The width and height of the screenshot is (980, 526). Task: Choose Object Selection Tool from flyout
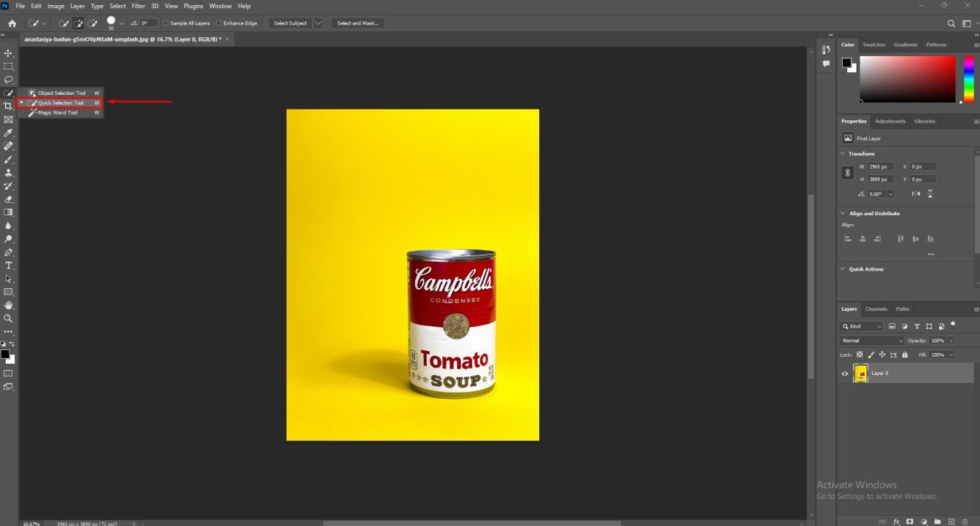tap(60, 93)
